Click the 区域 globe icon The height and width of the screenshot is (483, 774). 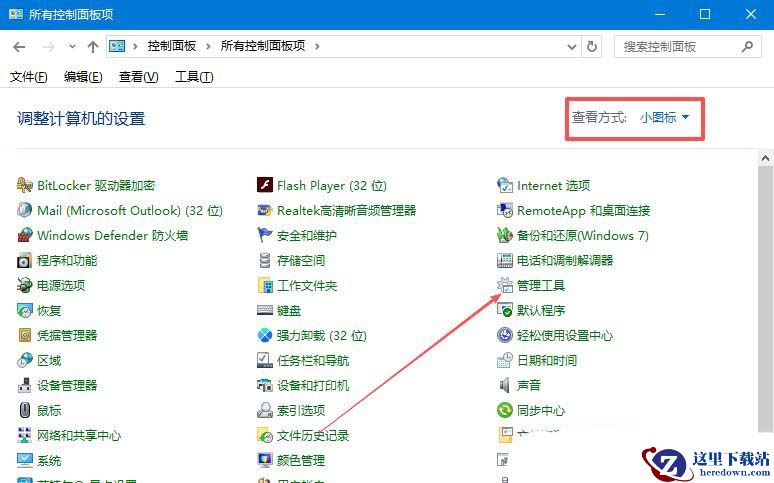pos(24,361)
